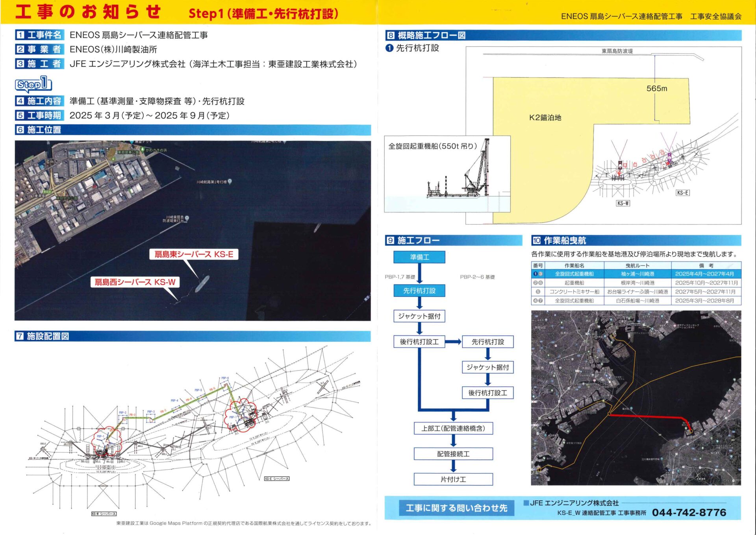This screenshot has width=756, height=535.
Task: Click the KS-W シーバース label in layout drawing
Action: tap(104, 514)
